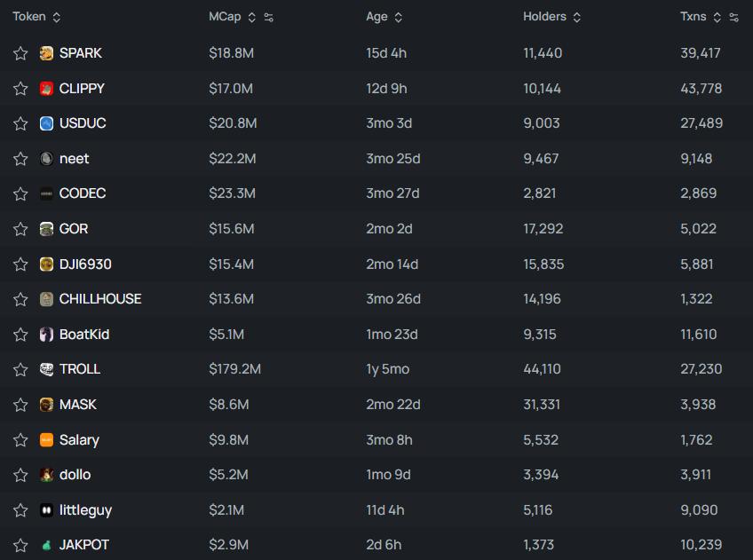Click the SPARK token logo icon

pyautogui.click(x=46, y=53)
